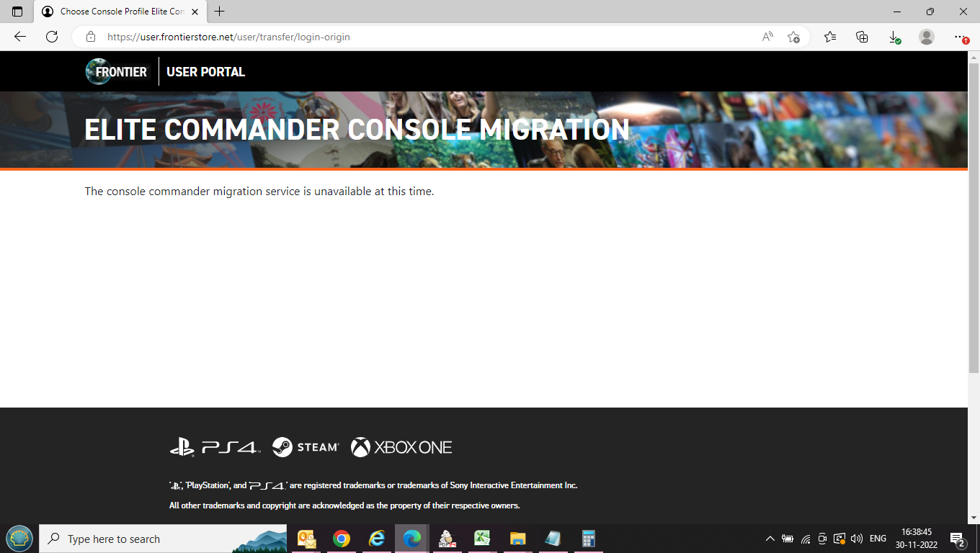980x553 pixels.
Task: Open the Collections panel
Action: 862,37
